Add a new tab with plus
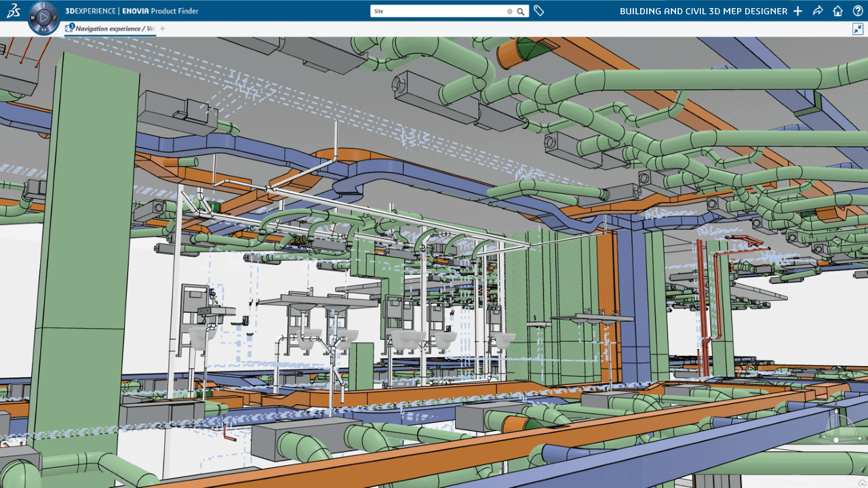868x488 pixels. click(162, 28)
